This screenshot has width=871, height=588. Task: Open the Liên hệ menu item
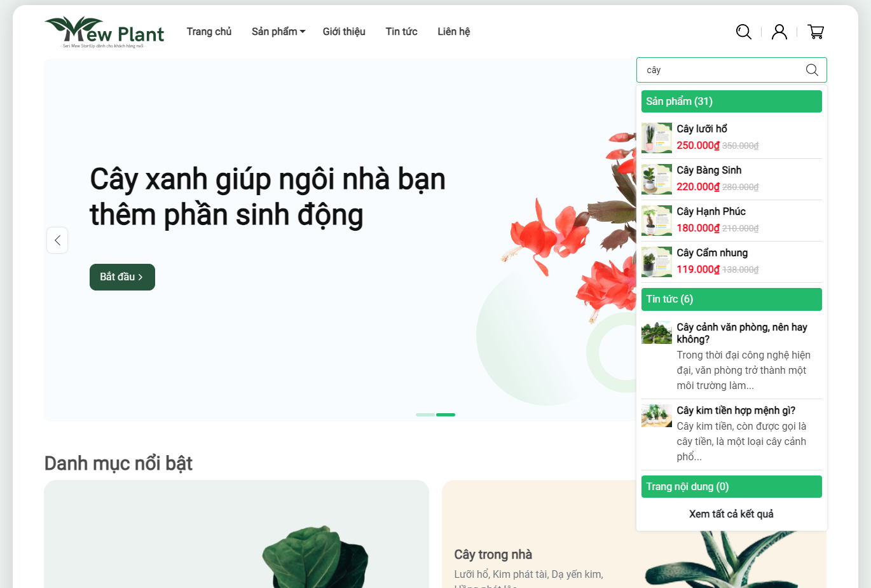tap(454, 32)
